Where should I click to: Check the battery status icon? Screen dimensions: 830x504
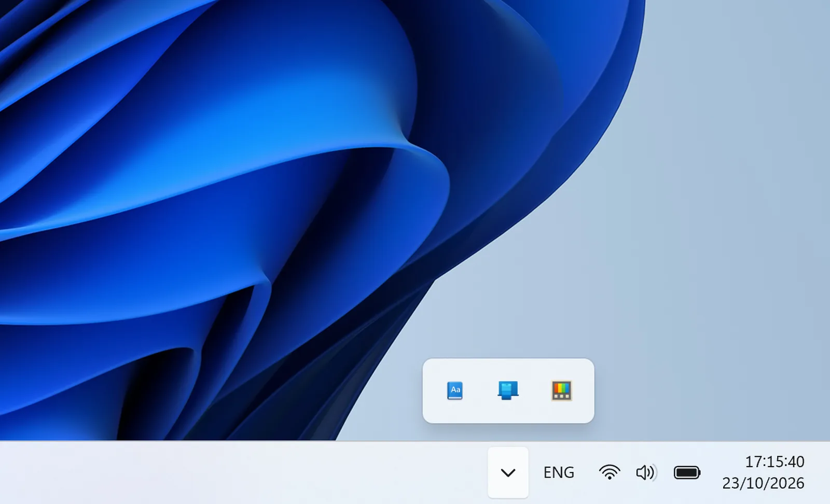point(687,472)
